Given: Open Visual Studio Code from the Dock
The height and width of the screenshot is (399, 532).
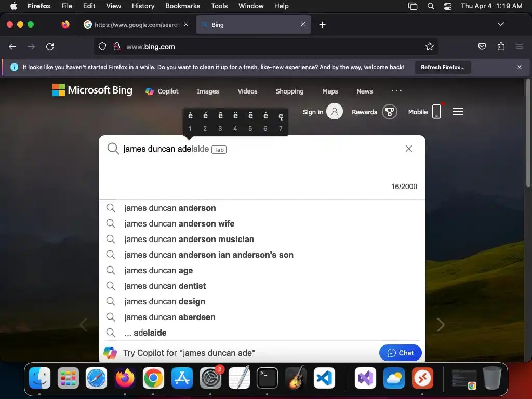Looking at the screenshot, I should pos(324,378).
